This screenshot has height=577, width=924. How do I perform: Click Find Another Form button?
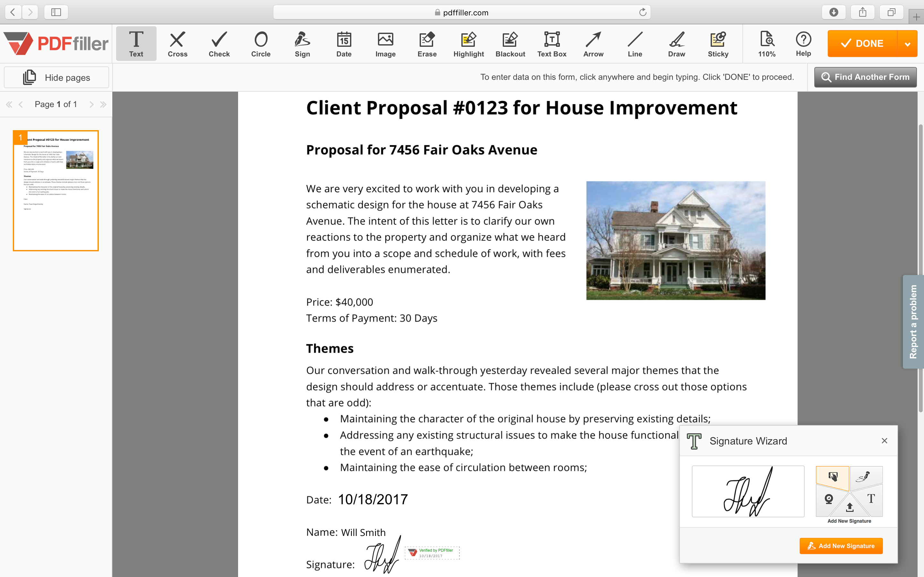tap(865, 77)
